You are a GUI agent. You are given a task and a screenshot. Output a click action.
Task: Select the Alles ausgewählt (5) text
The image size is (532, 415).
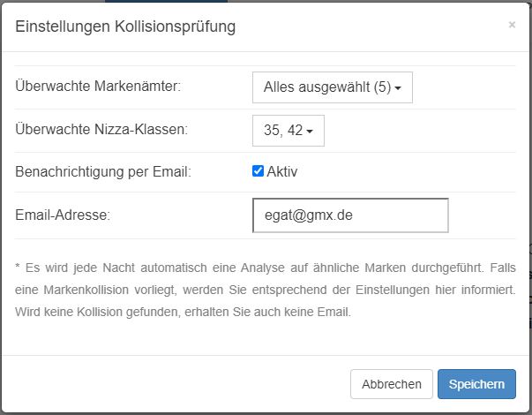327,87
